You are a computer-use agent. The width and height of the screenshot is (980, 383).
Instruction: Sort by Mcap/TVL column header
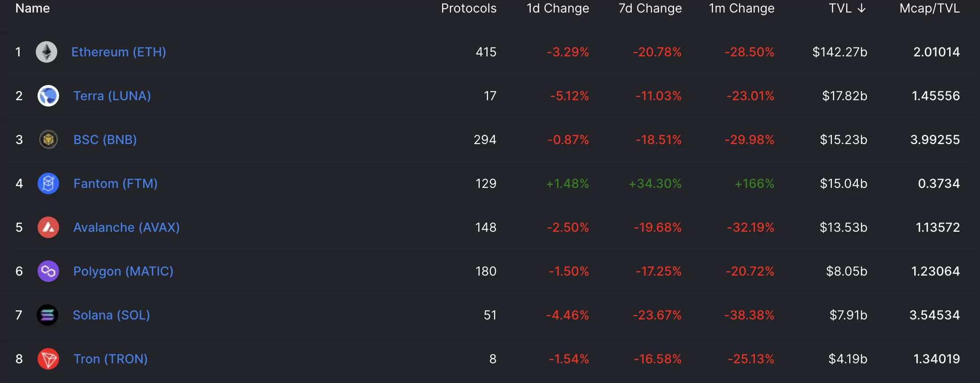tap(929, 9)
